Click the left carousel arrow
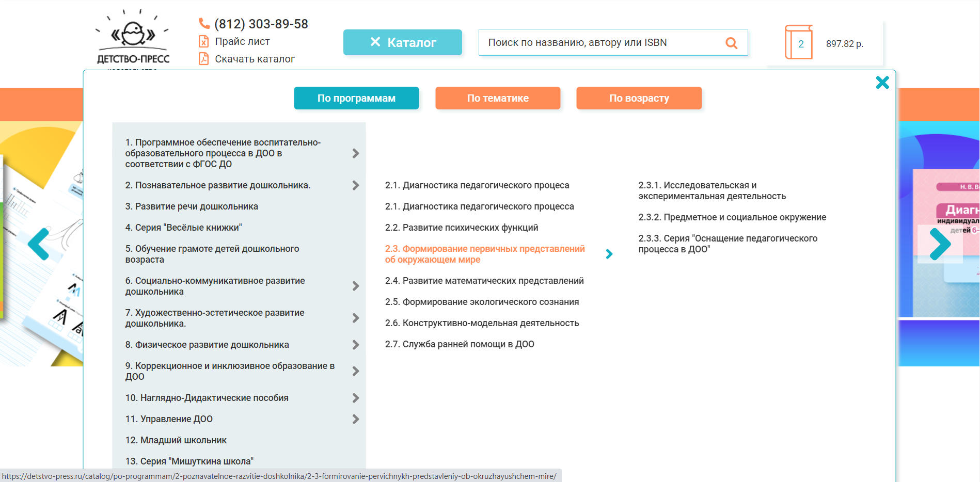980x482 pixels. 39,244
